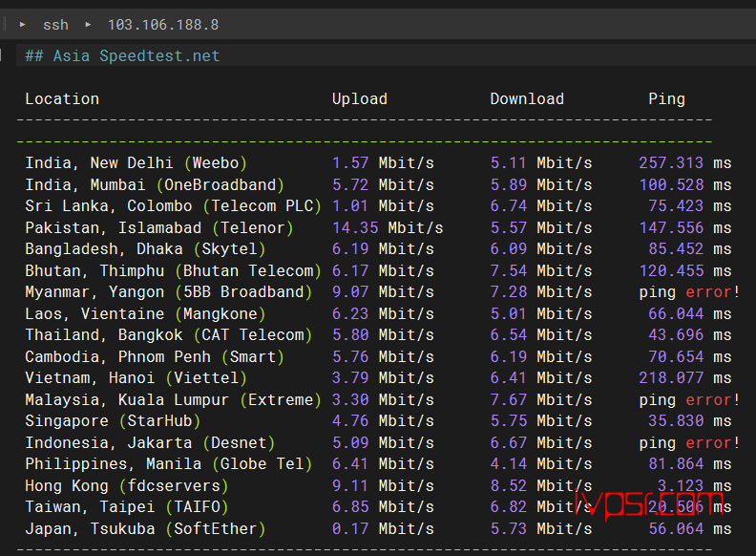Image resolution: width=756 pixels, height=556 pixels.
Task: Click the 66.044 ms ping value
Action: pyautogui.click(x=690, y=313)
